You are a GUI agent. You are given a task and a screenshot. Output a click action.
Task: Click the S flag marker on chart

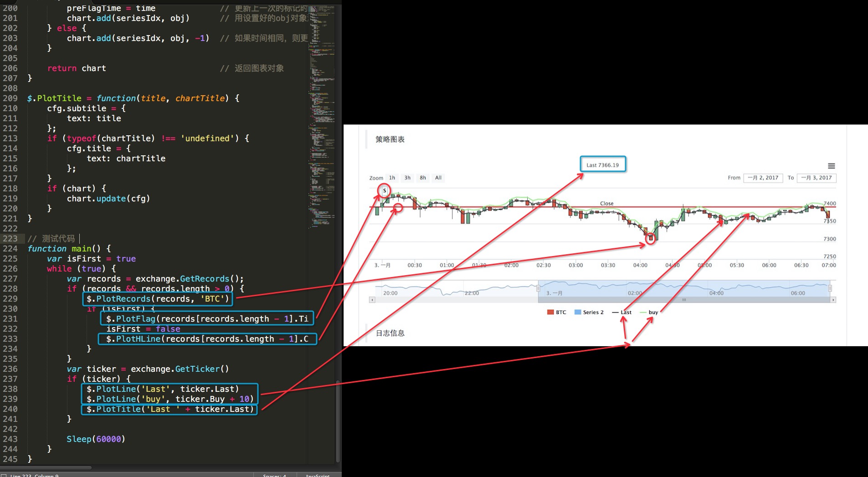(385, 190)
